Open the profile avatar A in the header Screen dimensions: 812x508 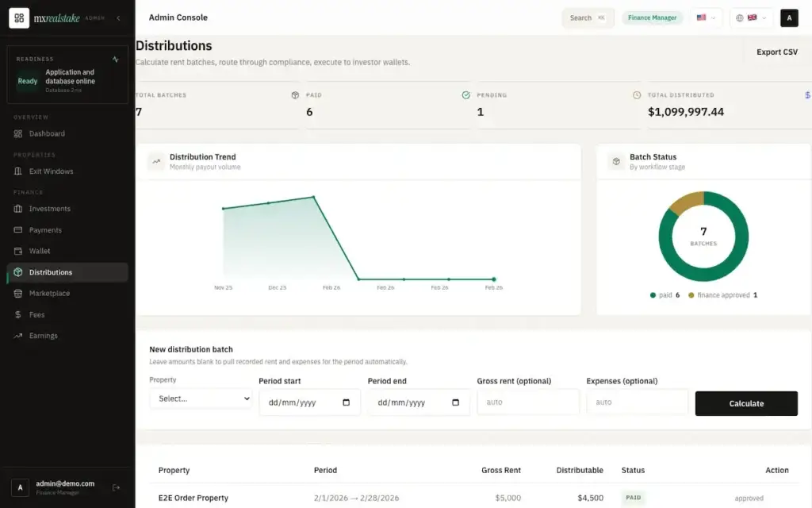(x=789, y=18)
